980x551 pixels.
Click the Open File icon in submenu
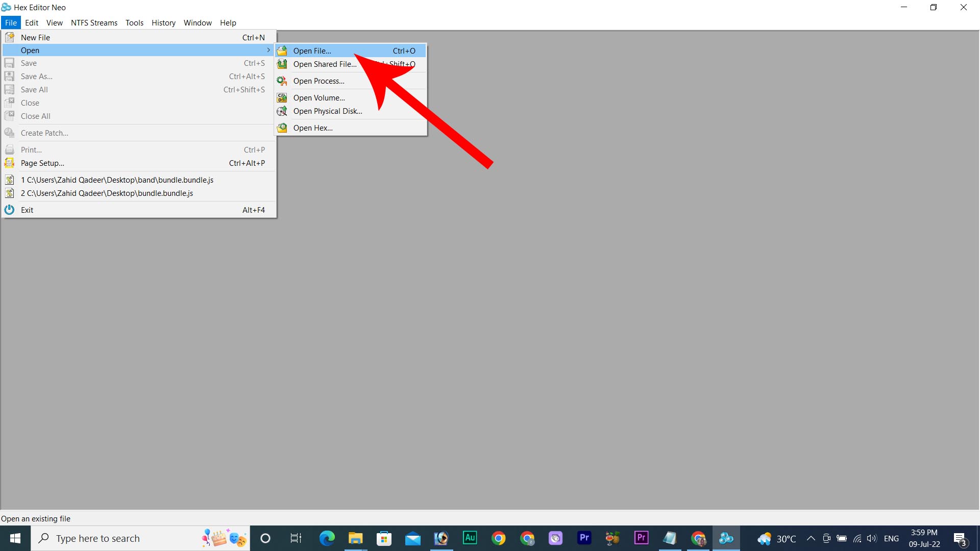[282, 51]
